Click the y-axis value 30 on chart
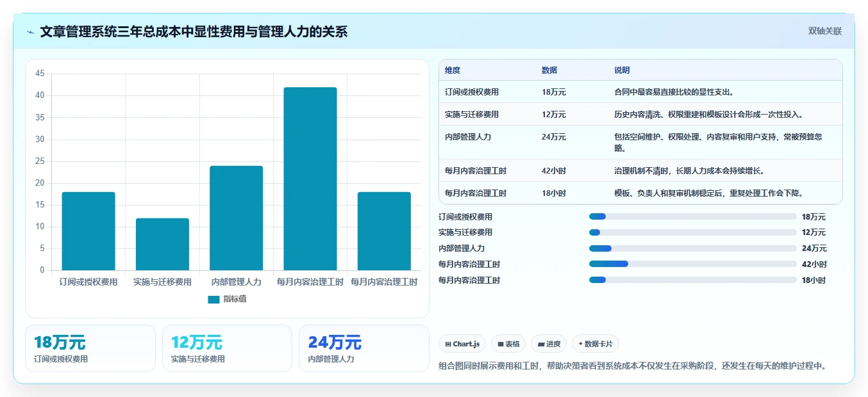 point(40,140)
